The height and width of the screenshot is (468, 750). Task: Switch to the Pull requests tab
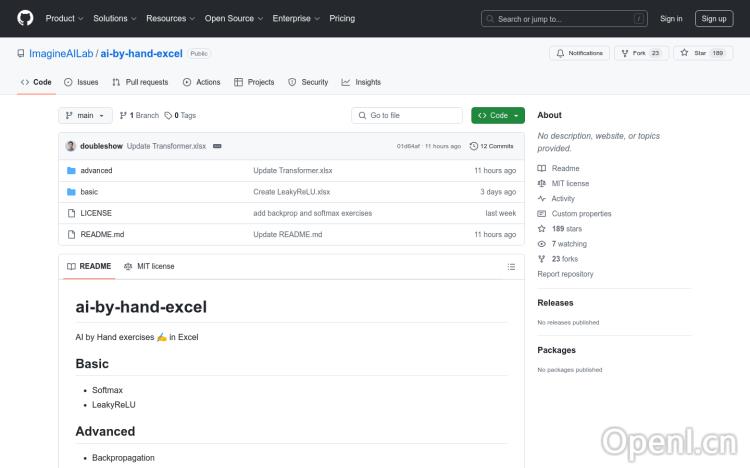point(140,82)
